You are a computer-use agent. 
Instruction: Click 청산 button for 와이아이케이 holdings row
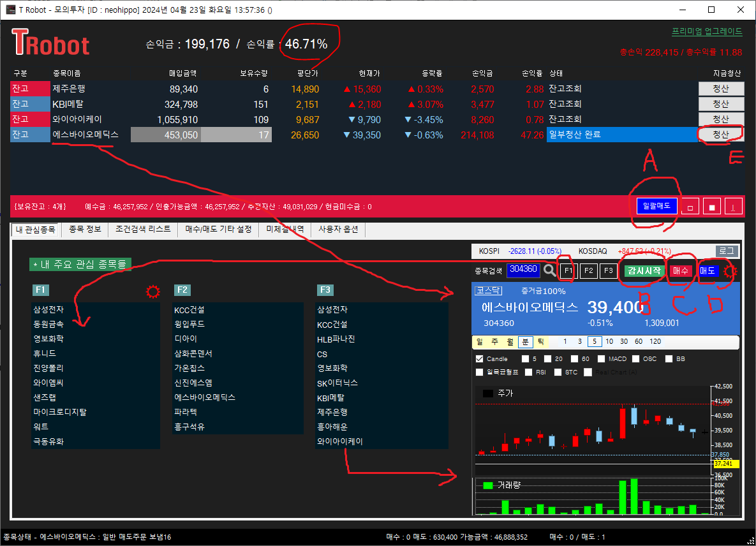(721, 119)
